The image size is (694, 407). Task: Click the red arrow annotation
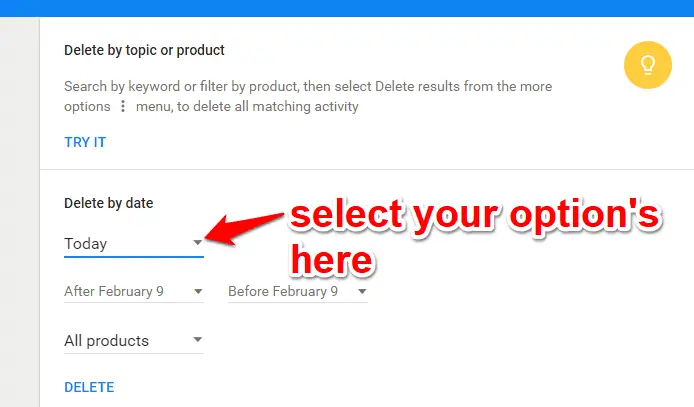[244, 228]
